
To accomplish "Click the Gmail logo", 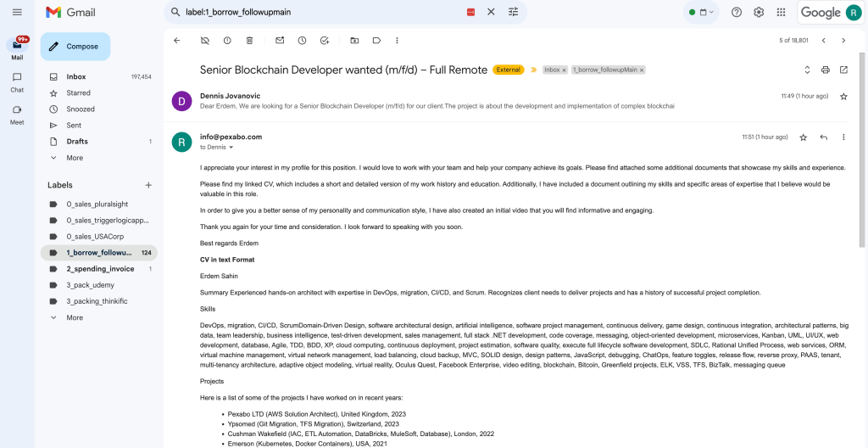I will [x=70, y=12].
